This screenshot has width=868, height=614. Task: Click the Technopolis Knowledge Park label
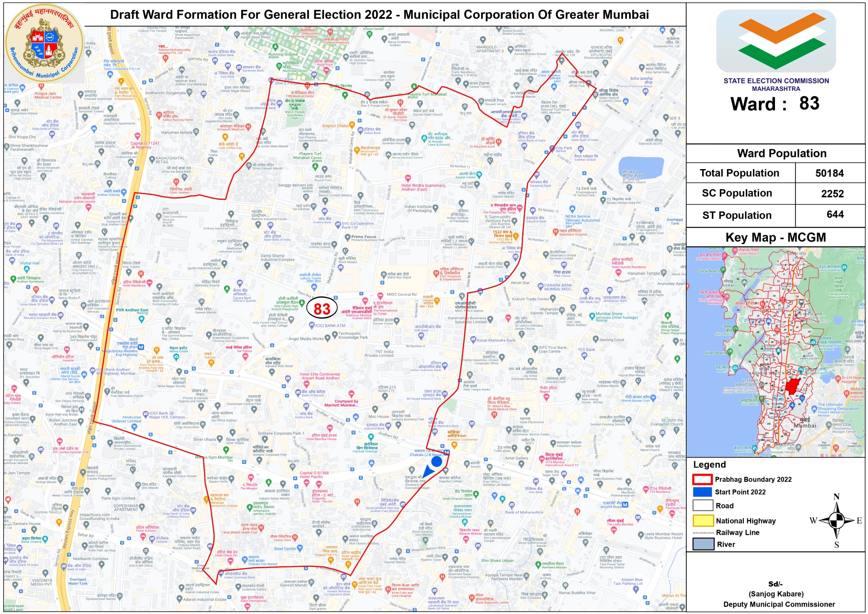(x=353, y=336)
